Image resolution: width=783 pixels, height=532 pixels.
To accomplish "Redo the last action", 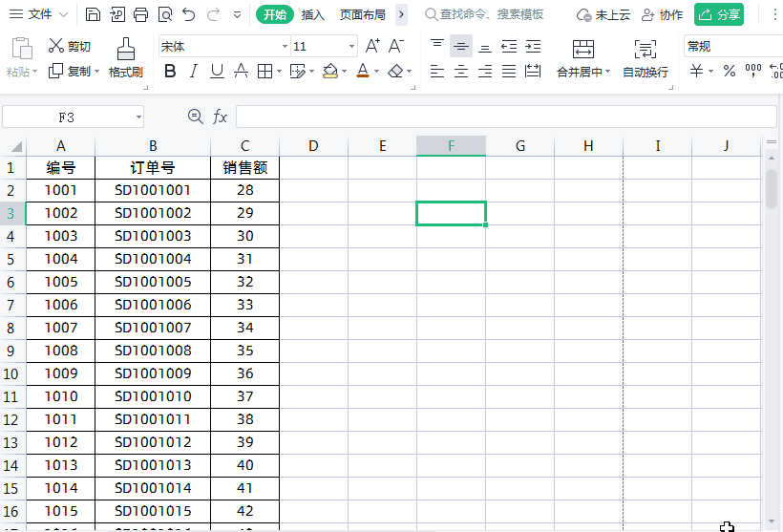I will (213, 14).
